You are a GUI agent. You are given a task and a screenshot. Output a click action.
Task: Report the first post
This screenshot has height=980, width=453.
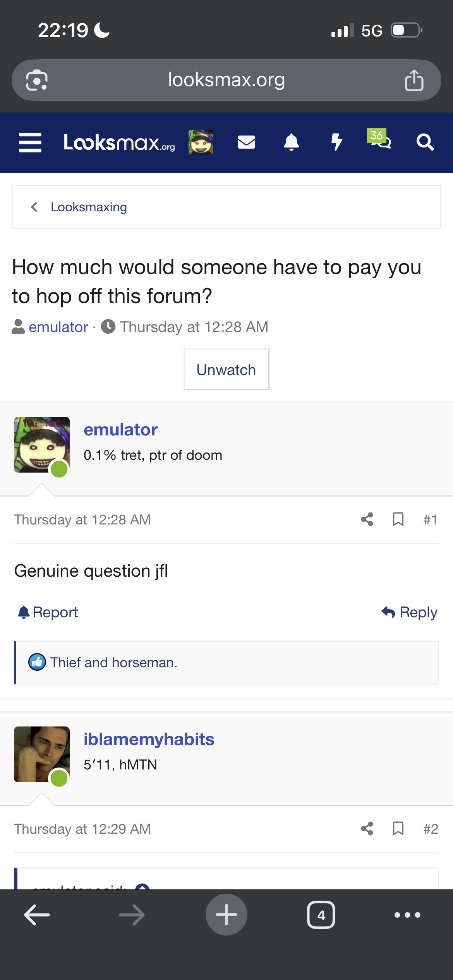coord(48,612)
